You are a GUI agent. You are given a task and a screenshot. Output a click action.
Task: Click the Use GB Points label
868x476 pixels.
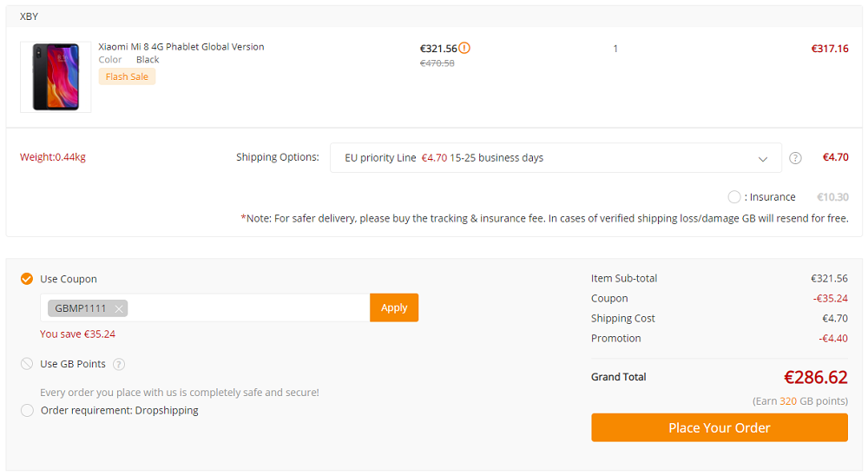[x=73, y=364]
